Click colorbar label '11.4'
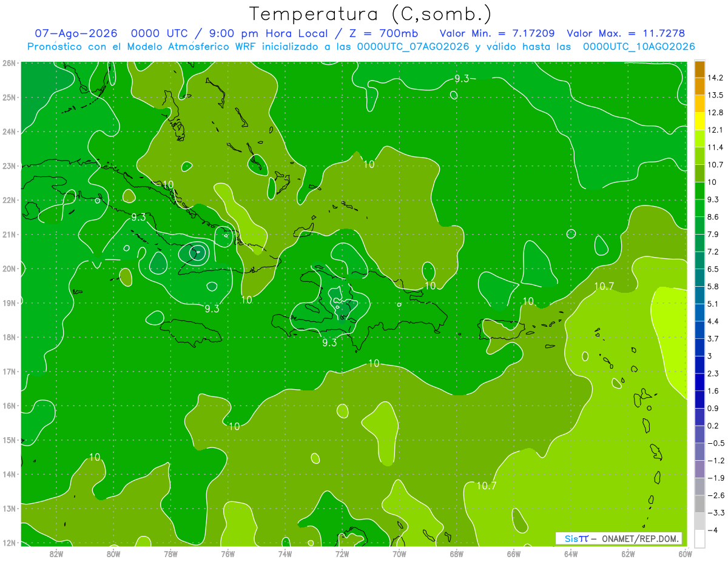 [x=715, y=147]
